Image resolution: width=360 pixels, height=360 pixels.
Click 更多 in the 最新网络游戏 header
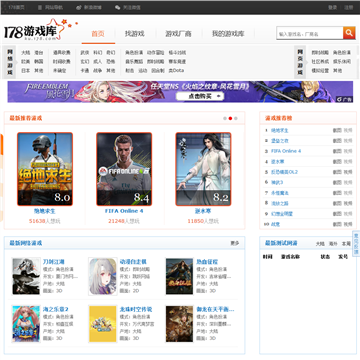click(x=235, y=243)
